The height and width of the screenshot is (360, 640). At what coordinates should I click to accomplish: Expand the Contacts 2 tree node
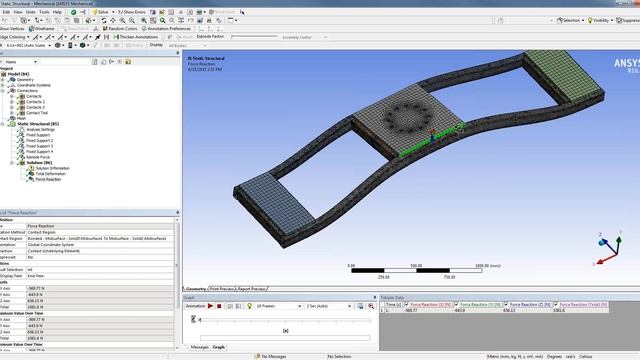[12, 102]
